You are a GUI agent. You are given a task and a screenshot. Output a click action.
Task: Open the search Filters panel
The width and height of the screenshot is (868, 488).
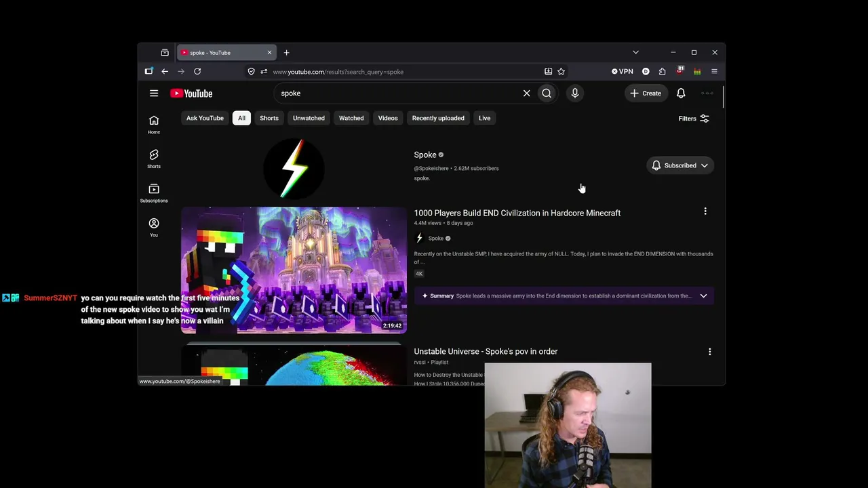(694, 119)
